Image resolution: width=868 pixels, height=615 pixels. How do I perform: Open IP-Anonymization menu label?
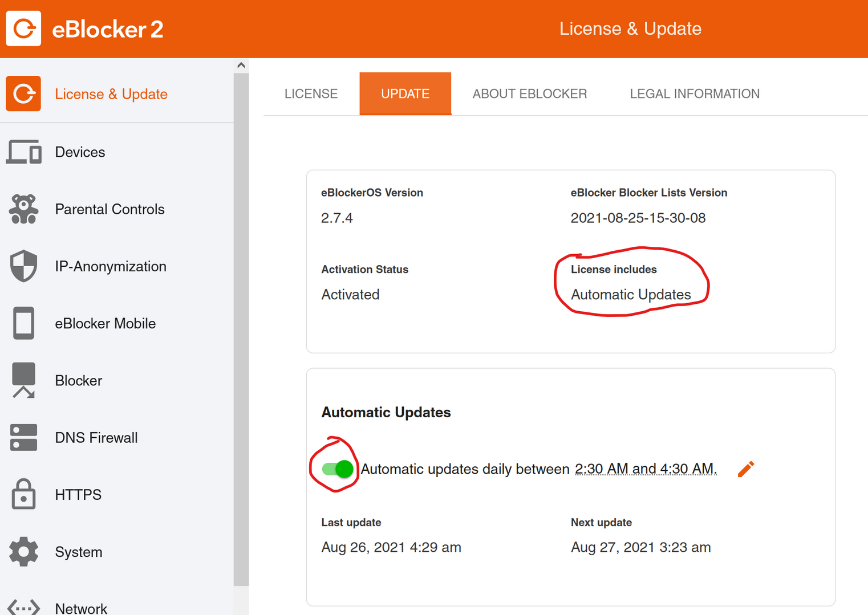(111, 267)
